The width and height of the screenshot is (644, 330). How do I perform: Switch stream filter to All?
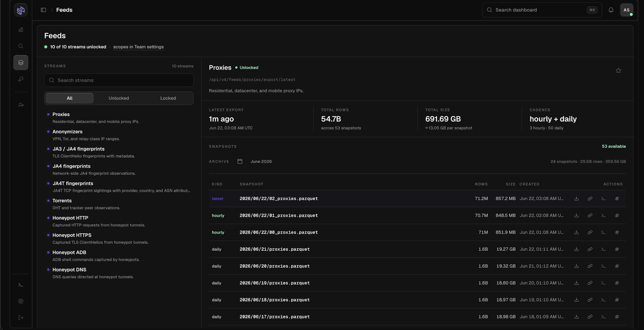69,98
